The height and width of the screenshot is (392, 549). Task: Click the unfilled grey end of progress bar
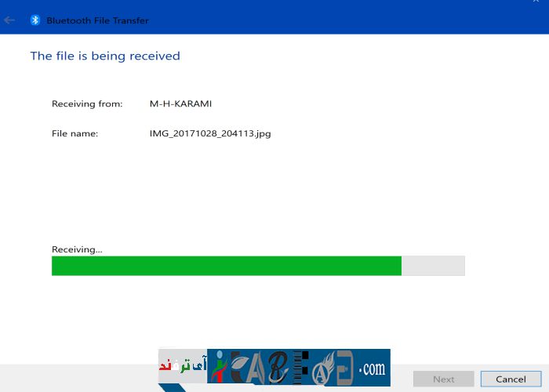coord(433,266)
